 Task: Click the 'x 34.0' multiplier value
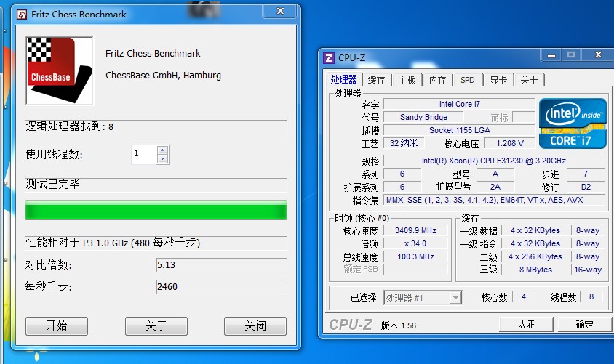[415, 243]
